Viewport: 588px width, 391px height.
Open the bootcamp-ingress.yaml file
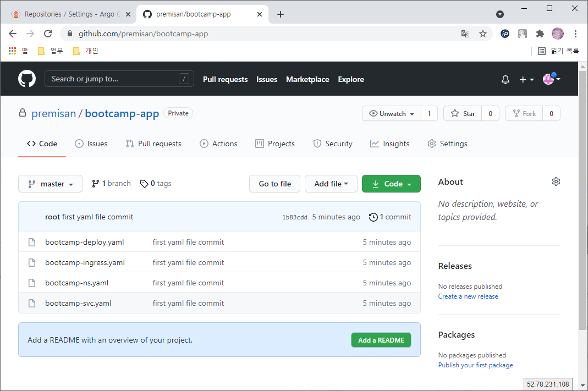[x=85, y=262]
